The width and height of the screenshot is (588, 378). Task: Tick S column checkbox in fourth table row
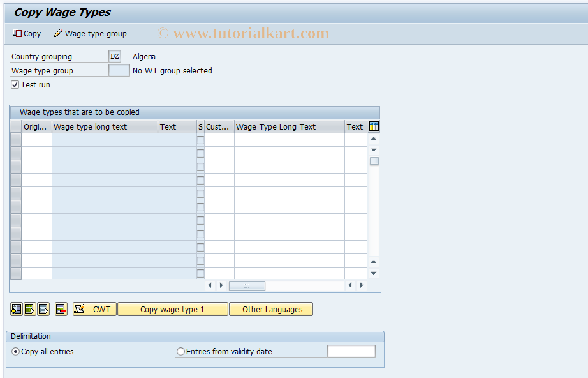coord(201,180)
